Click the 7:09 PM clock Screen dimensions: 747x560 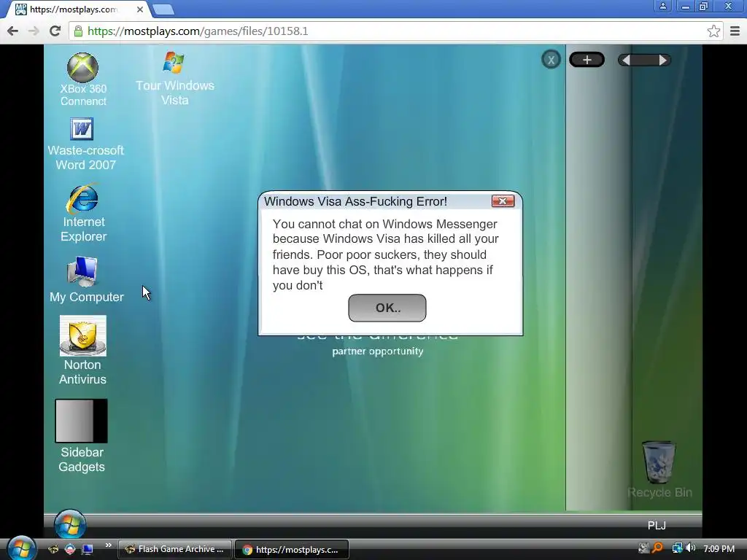(x=719, y=548)
